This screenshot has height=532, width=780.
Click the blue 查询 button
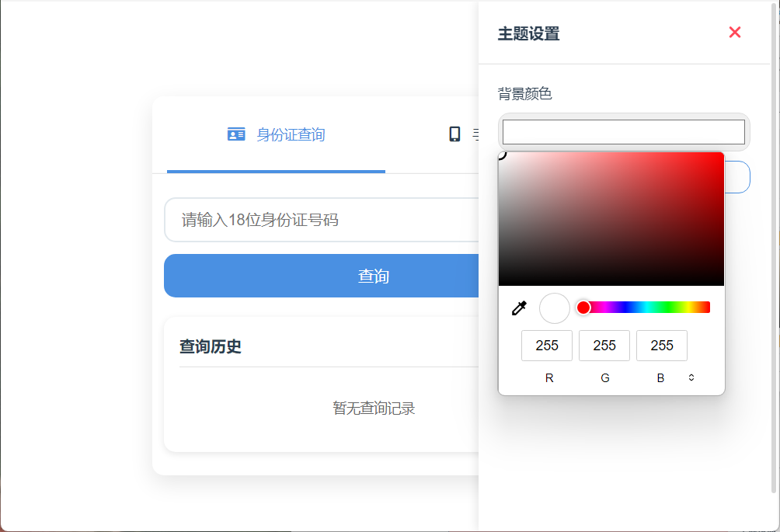click(x=322, y=276)
